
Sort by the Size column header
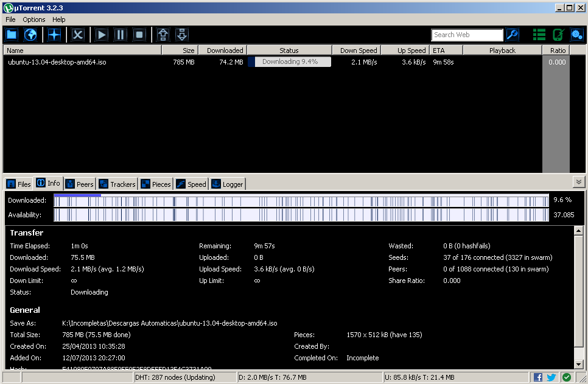click(180, 51)
